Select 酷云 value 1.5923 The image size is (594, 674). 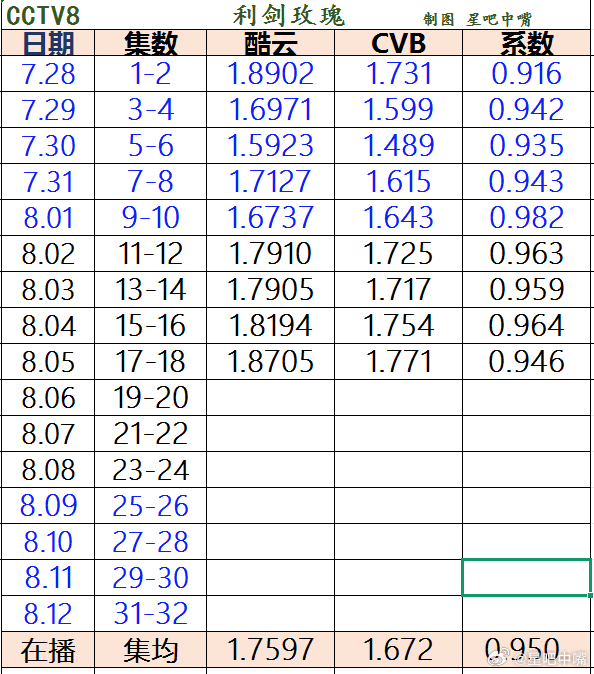[270, 145]
